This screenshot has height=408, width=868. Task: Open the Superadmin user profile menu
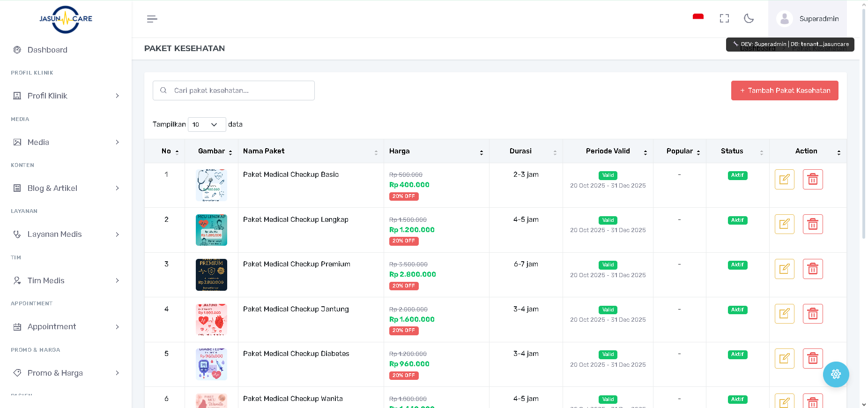(808, 19)
